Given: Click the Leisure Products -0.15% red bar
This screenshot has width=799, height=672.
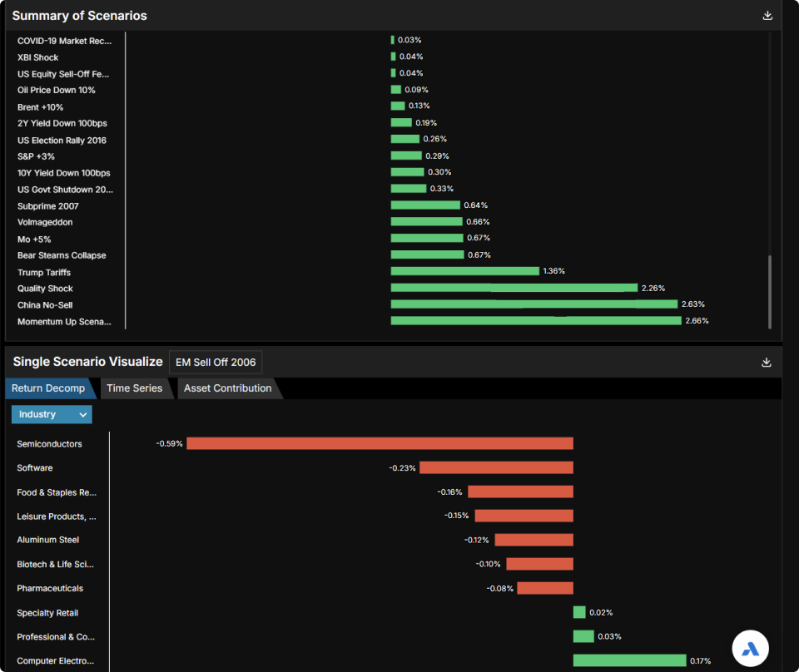Looking at the screenshot, I should (x=524, y=516).
